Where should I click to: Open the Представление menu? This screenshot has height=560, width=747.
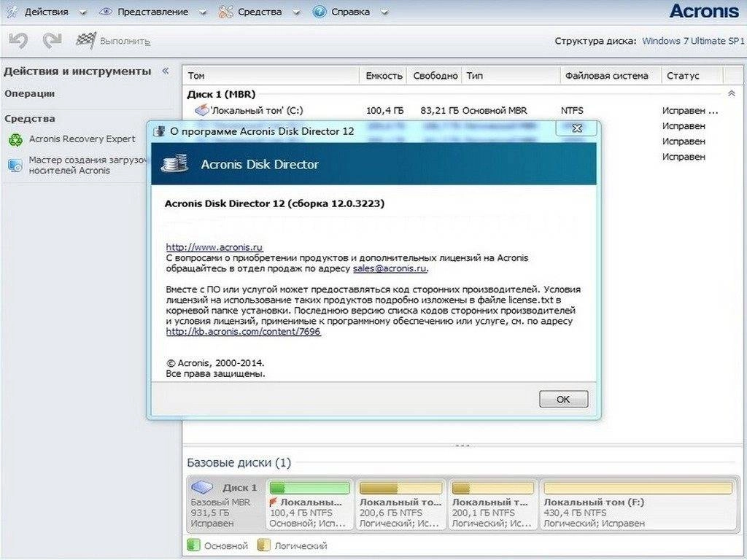(x=152, y=12)
